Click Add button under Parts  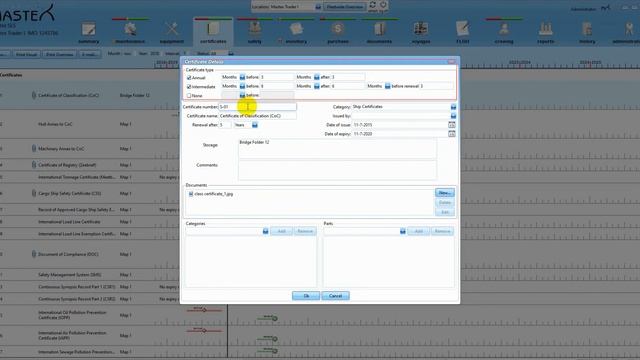point(418,231)
